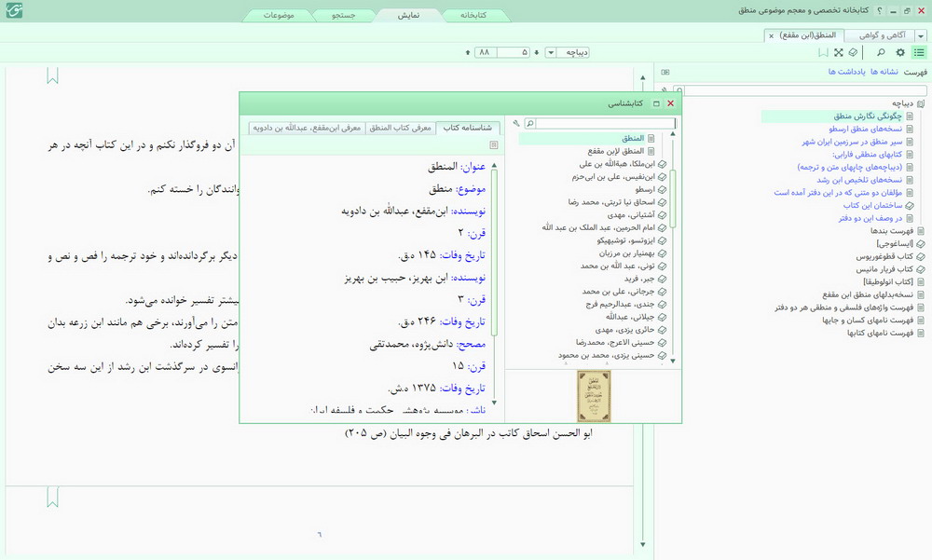Open the معرفی کتاب المنطق tab
The image size is (932, 560).
click(x=400, y=128)
